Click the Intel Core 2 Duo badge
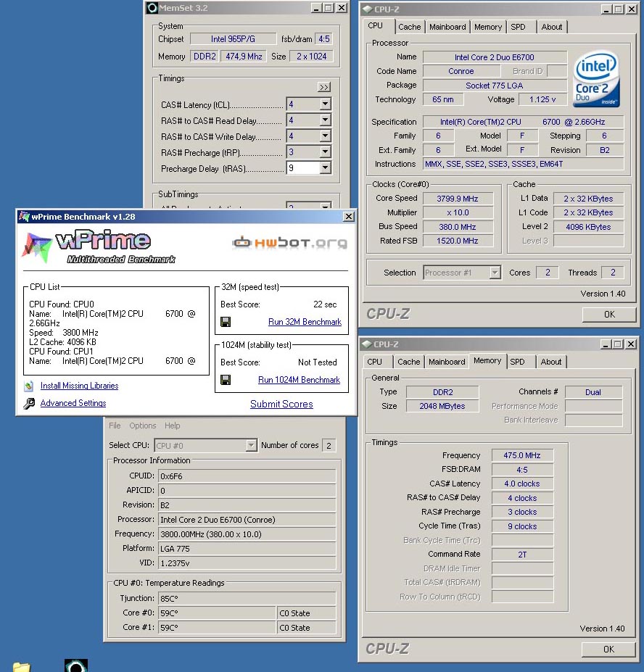The height and width of the screenshot is (672, 644). coord(596,79)
